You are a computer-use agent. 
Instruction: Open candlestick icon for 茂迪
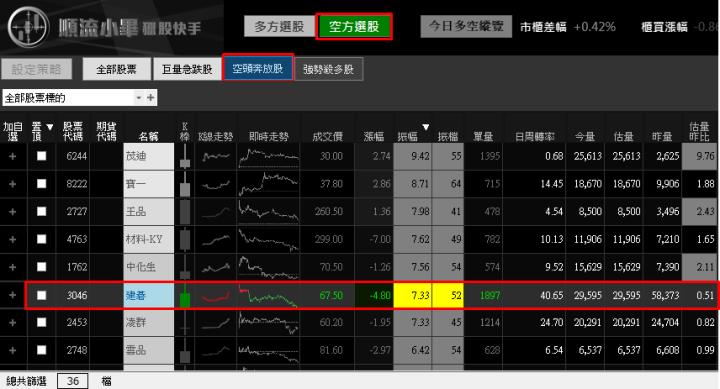(x=185, y=156)
